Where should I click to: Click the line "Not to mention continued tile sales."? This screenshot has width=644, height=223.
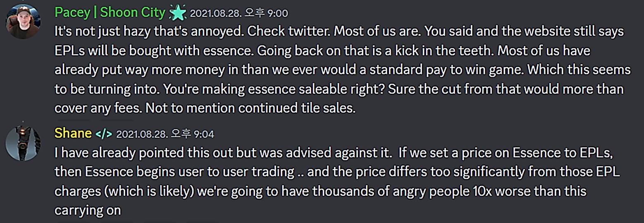coord(251,108)
